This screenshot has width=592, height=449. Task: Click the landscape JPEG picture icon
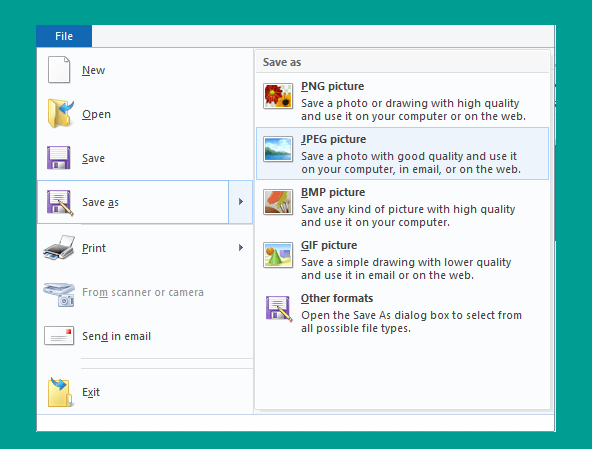pos(278,149)
